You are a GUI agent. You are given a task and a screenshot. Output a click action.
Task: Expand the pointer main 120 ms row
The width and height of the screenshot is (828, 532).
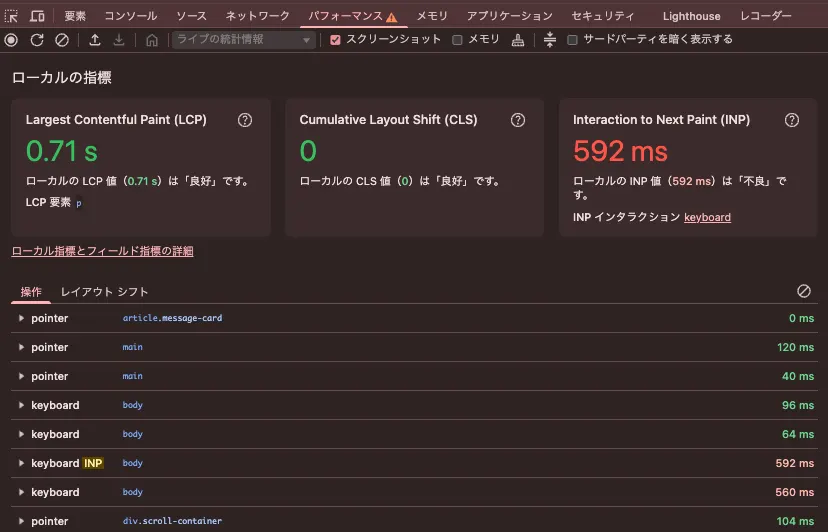tap(21, 347)
